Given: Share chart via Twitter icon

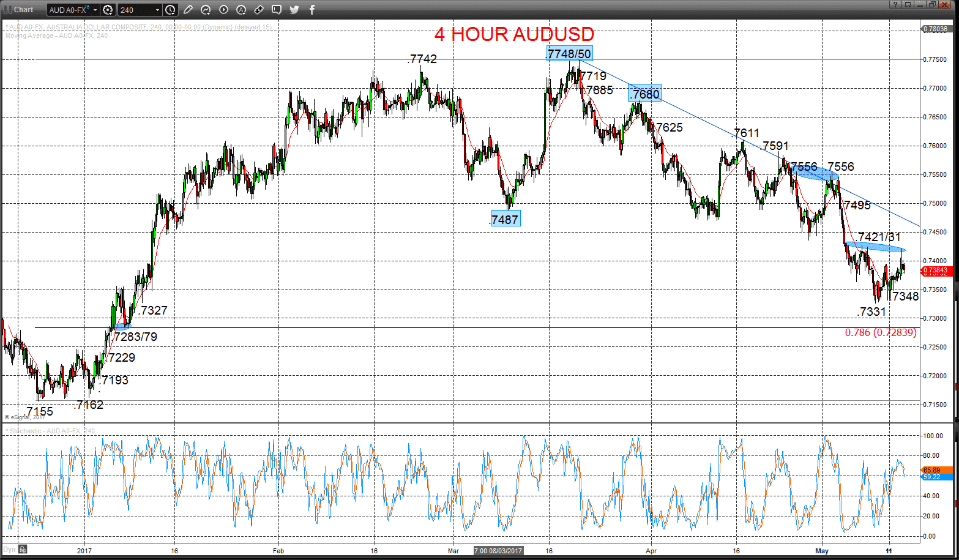Looking at the screenshot, I should [x=294, y=10].
